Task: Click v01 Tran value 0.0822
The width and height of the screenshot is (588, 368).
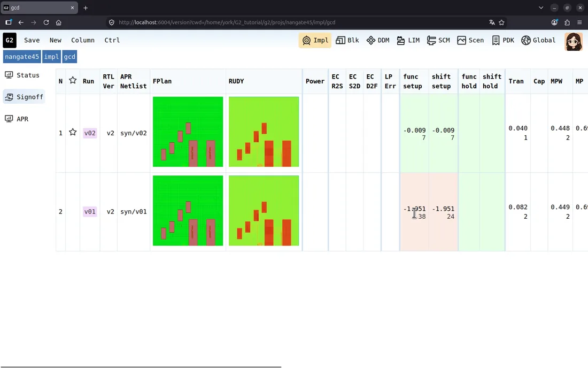Action: pyautogui.click(x=518, y=212)
